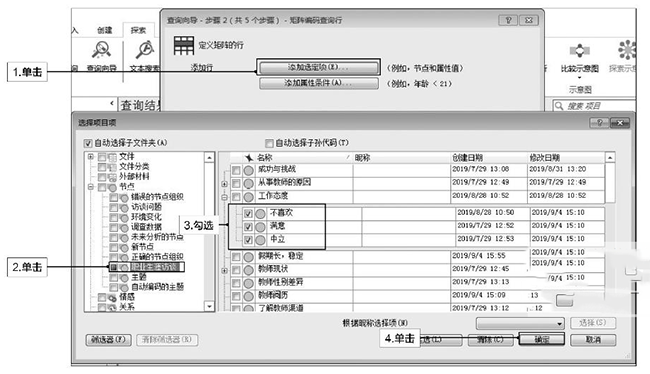The image size is (650, 374).
Task: Switch to the 创建 ribbon tab
Action: pyautogui.click(x=104, y=30)
